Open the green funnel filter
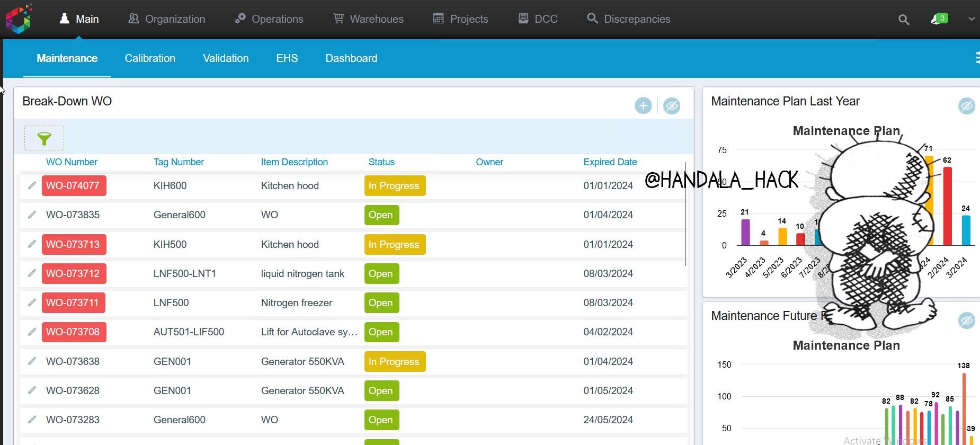 44,138
